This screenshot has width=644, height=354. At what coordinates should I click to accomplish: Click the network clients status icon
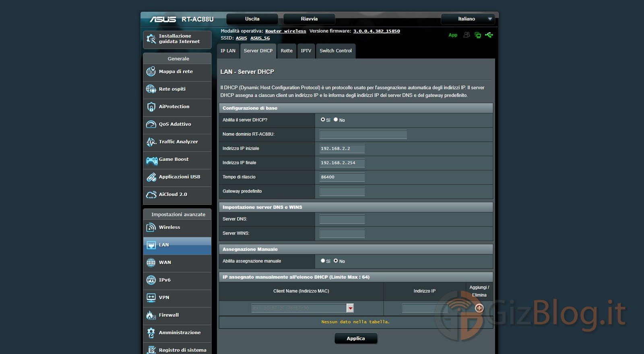478,35
